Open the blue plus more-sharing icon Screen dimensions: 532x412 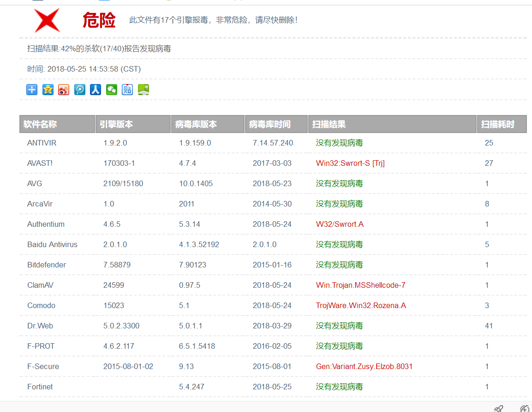(x=32, y=90)
